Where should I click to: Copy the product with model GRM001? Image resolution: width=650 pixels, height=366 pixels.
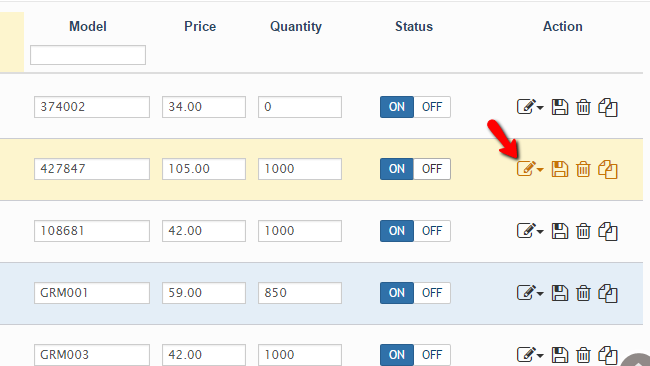(x=608, y=293)
